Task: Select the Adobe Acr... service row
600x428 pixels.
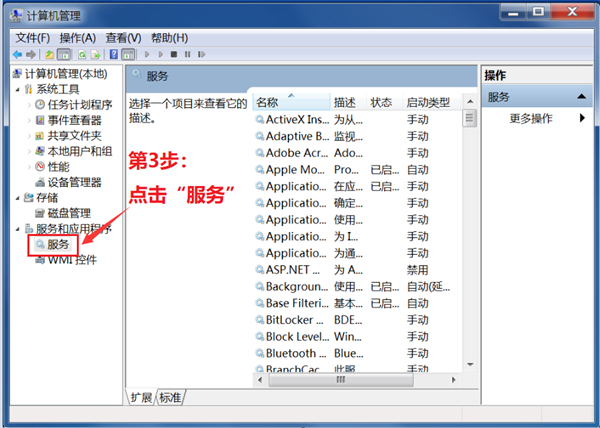Action: coord(357,153)
